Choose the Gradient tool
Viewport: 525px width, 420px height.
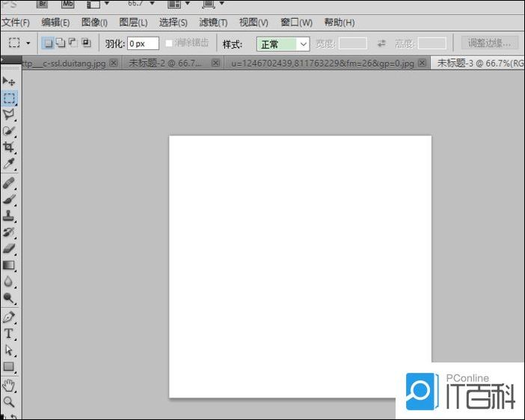point(9,265)
